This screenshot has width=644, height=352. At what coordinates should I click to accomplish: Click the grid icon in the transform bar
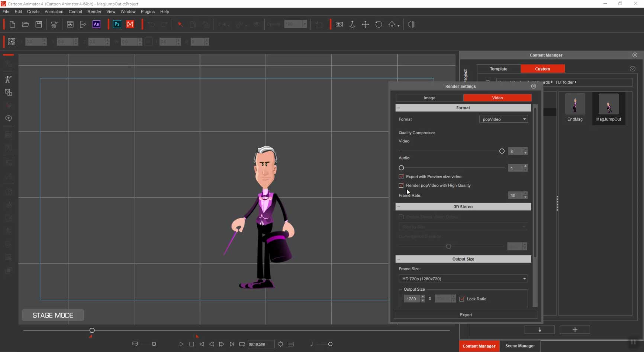[x=12, y=42]
